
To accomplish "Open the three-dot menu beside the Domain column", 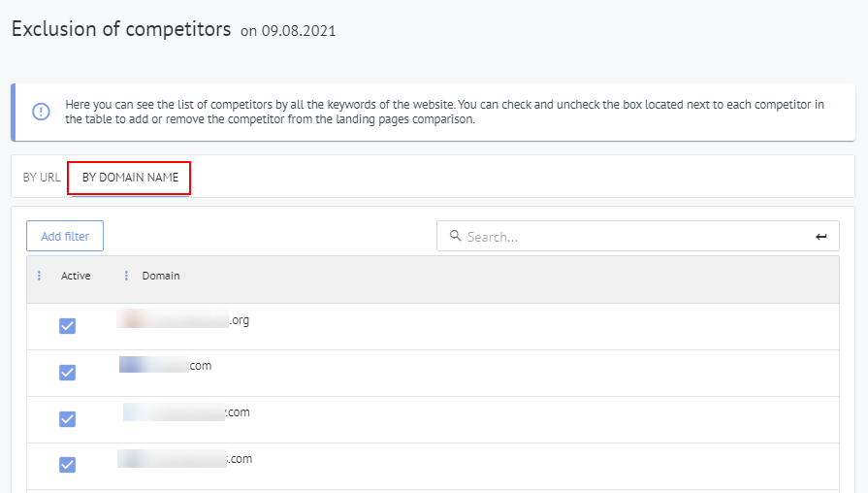I will 126,277.
